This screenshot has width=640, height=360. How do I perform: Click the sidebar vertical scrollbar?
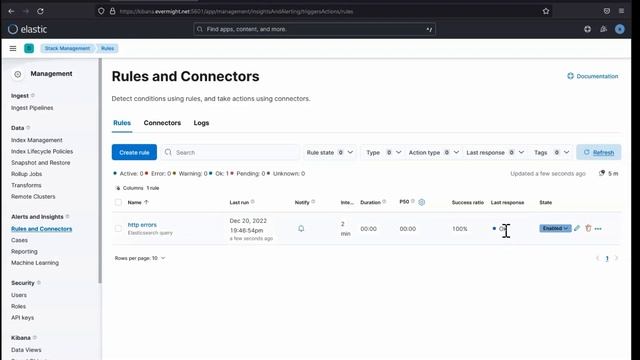[x=100, y=171]
